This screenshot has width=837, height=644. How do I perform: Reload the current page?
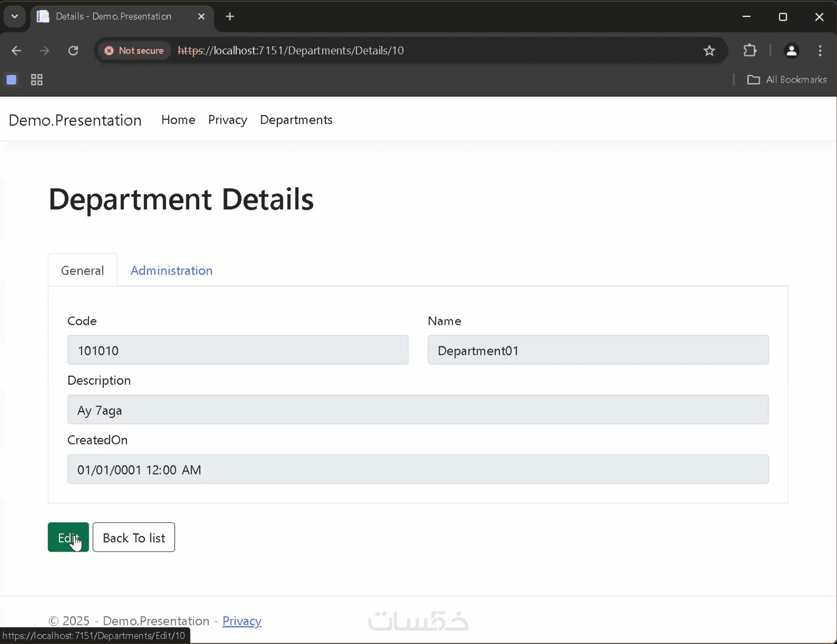click(x=73, y=51)
